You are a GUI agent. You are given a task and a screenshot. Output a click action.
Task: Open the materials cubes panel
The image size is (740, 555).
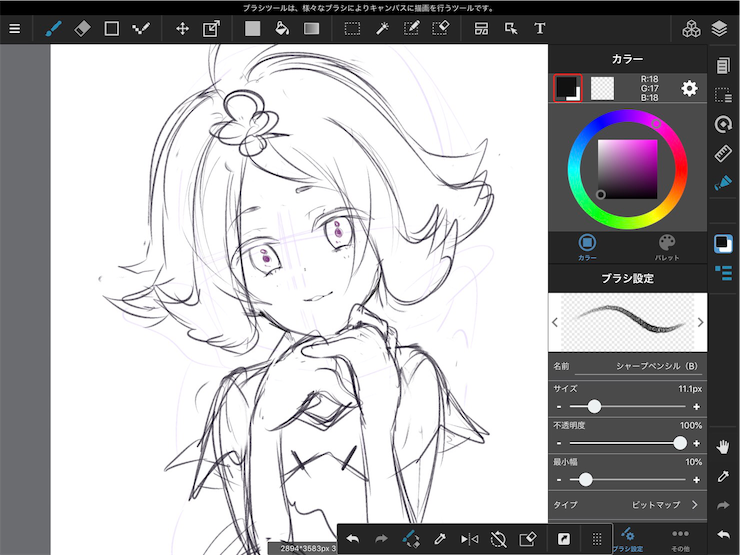click(691, 29)
